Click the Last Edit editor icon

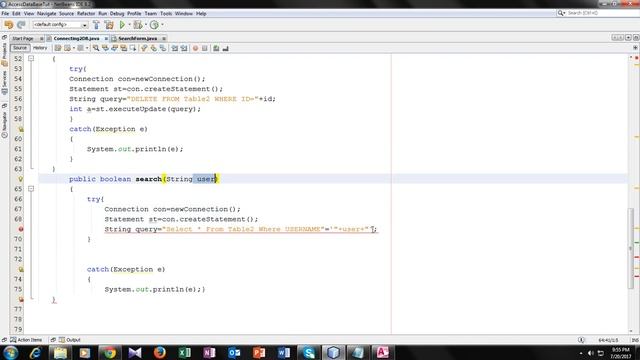(58, 48)
